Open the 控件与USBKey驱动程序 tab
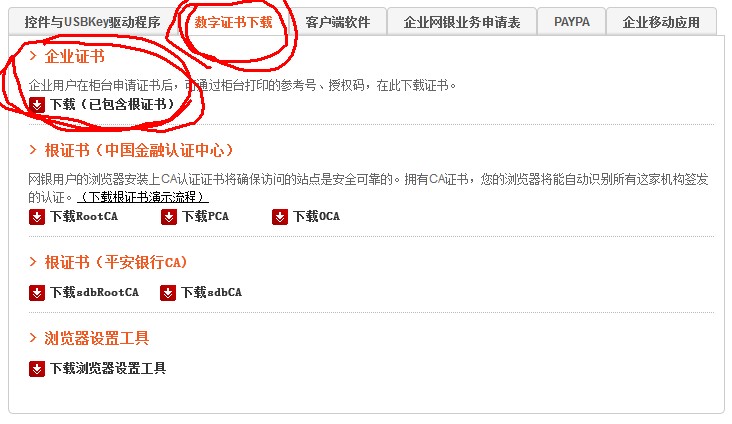 92,22
